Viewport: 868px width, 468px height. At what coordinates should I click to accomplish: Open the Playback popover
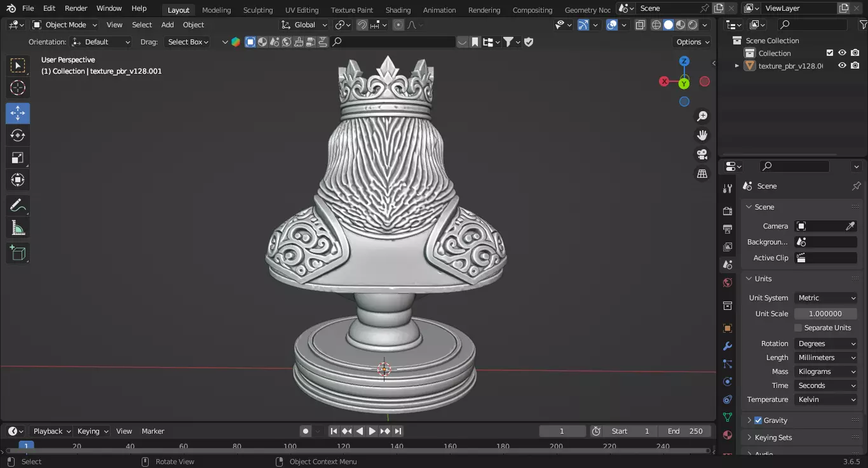tap(51, 431)
